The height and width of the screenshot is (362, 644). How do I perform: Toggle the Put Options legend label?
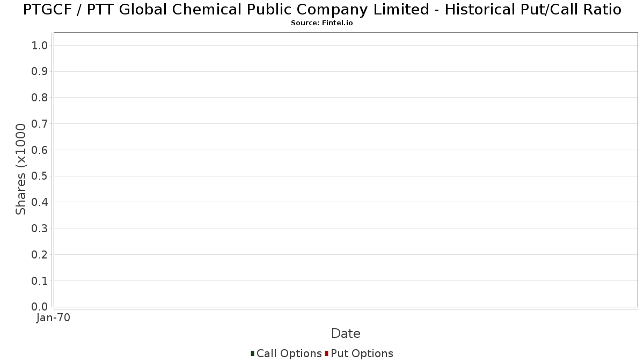pyautogui.click(x=362, y=353)
